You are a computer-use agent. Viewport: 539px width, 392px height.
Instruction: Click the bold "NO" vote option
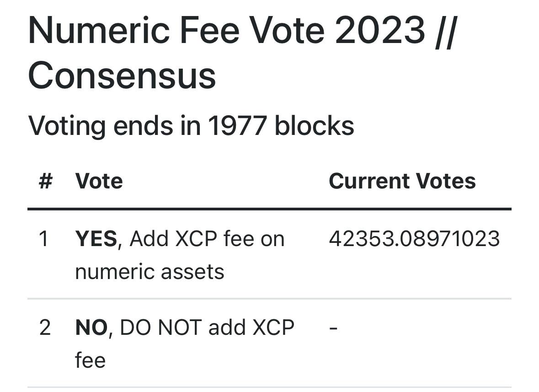pyautogui.click(x=91, y=328)
